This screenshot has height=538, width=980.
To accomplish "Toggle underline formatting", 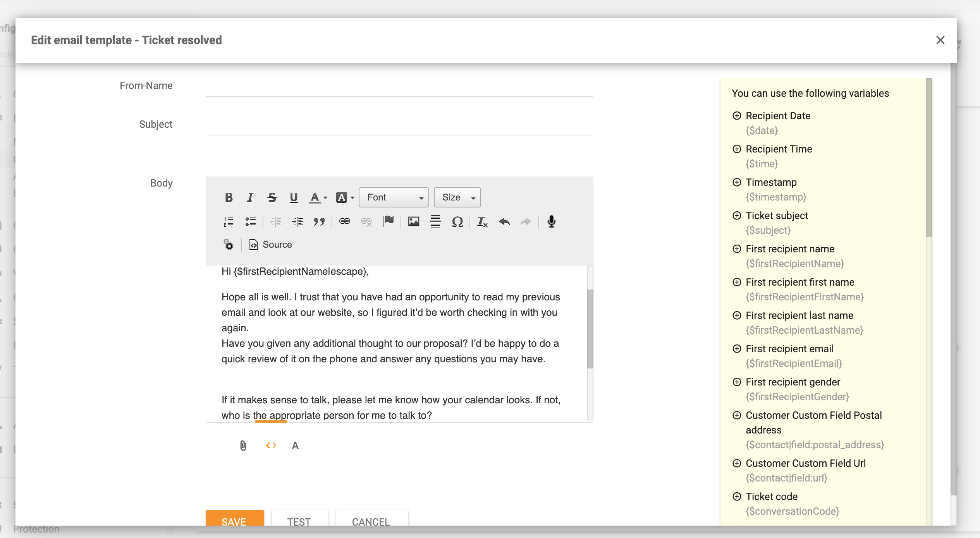I will coord(294,197).
